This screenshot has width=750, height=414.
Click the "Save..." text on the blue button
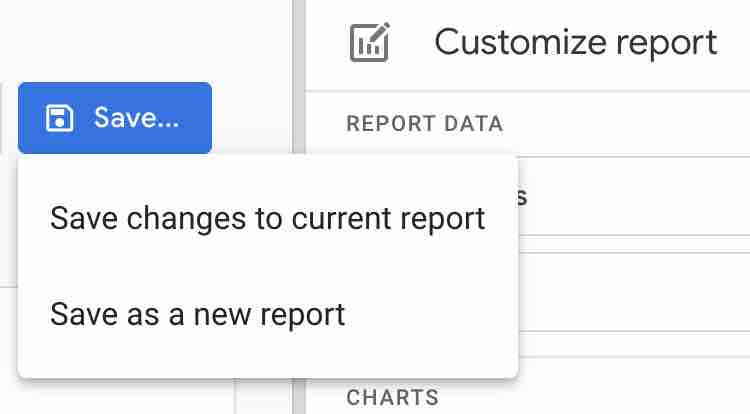pos(136,118)
